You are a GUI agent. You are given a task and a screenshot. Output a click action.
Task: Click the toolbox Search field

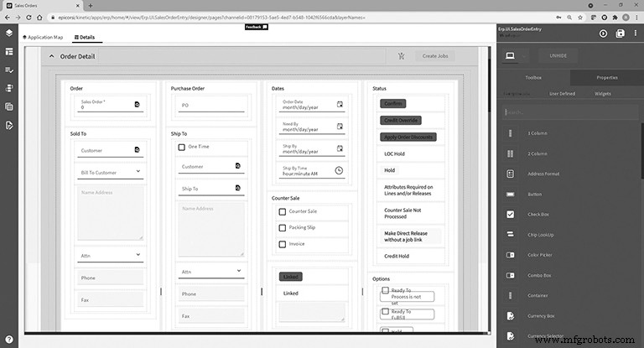(x=569, y=112)
